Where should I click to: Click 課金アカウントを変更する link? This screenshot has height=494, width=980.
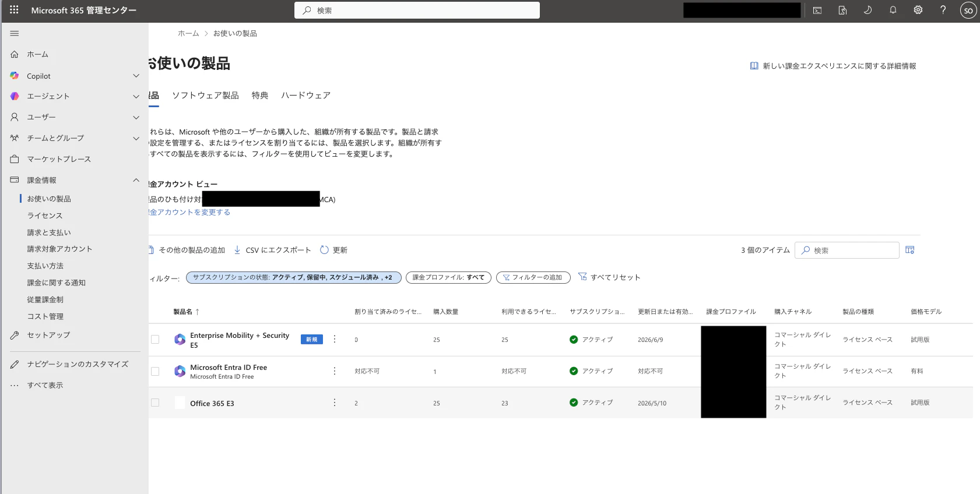click(189, 212)
